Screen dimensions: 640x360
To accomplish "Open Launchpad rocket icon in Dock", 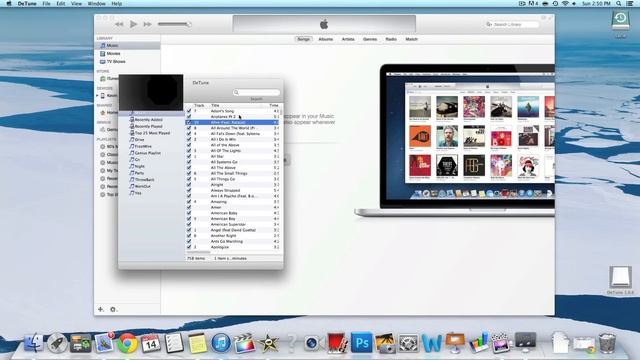I will (58, 343).
